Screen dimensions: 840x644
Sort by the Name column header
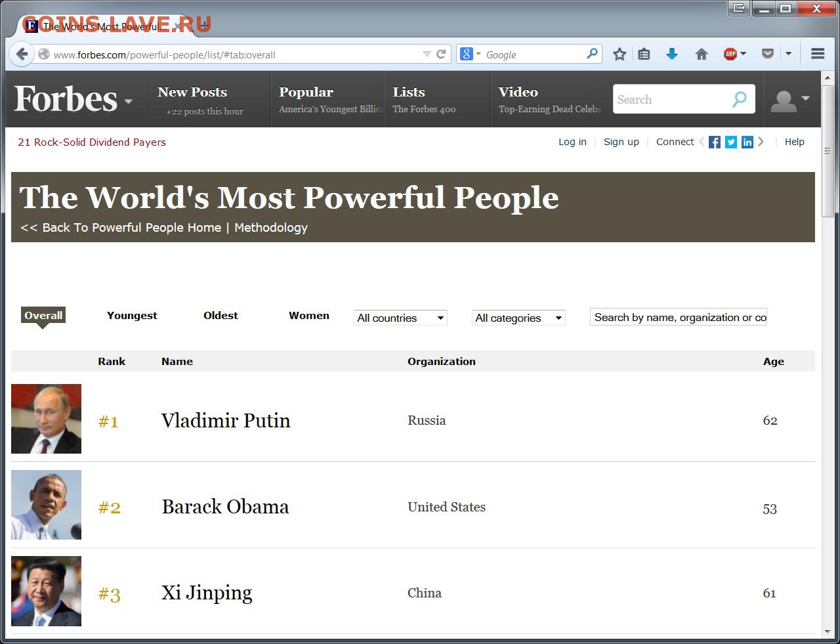pos(177,361)
